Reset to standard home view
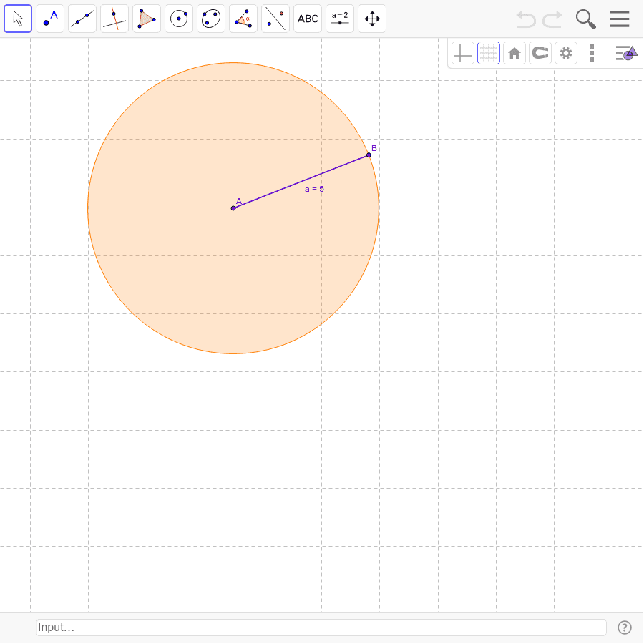Screen dimensions: 644x644 click(x=514, y=53)
